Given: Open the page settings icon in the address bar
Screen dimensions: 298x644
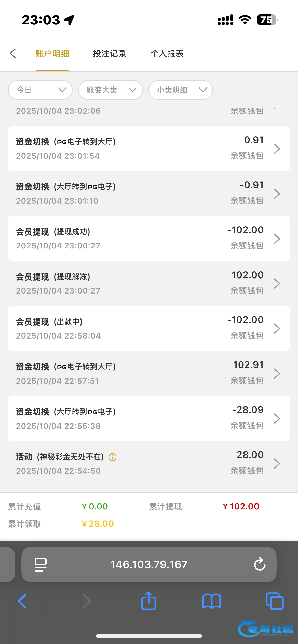Looking at the screenshot, I should point(40,564).
